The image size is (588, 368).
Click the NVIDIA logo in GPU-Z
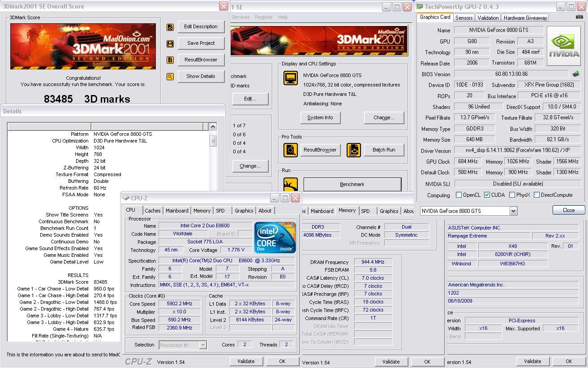(x=564, y=45)
